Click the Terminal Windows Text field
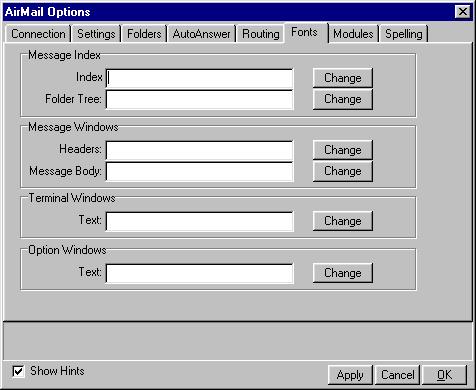476x390 pixels. point(200,221)
